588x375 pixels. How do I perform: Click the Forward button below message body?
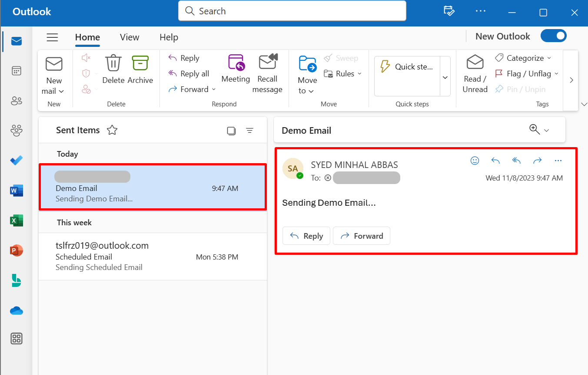coord(362,236)
